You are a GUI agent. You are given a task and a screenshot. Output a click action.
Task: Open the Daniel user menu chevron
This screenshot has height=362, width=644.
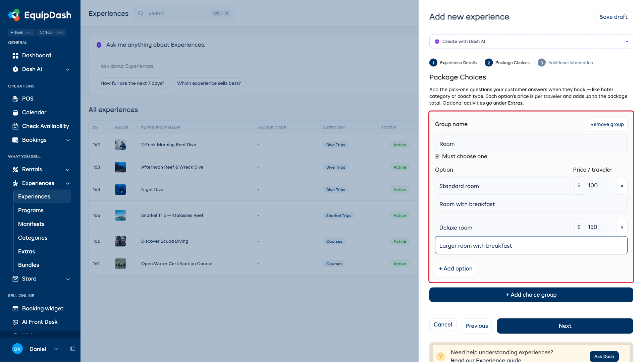click(56, 349)
